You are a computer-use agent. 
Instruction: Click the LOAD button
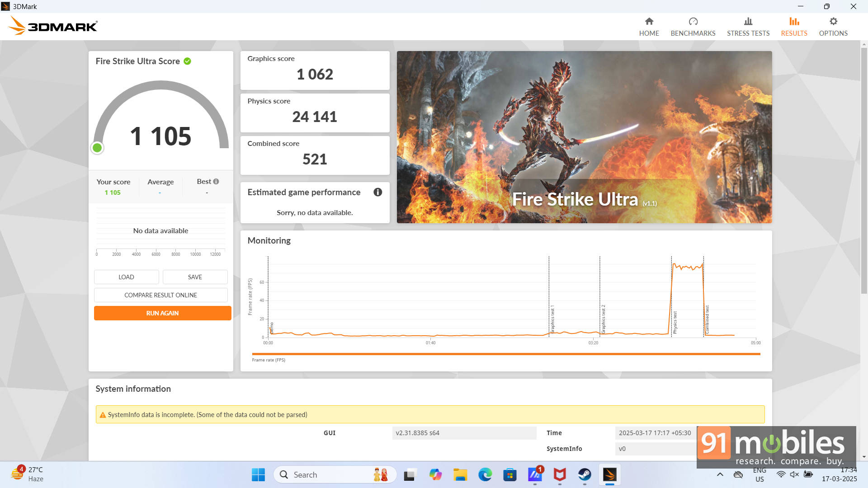pos(126,277)
